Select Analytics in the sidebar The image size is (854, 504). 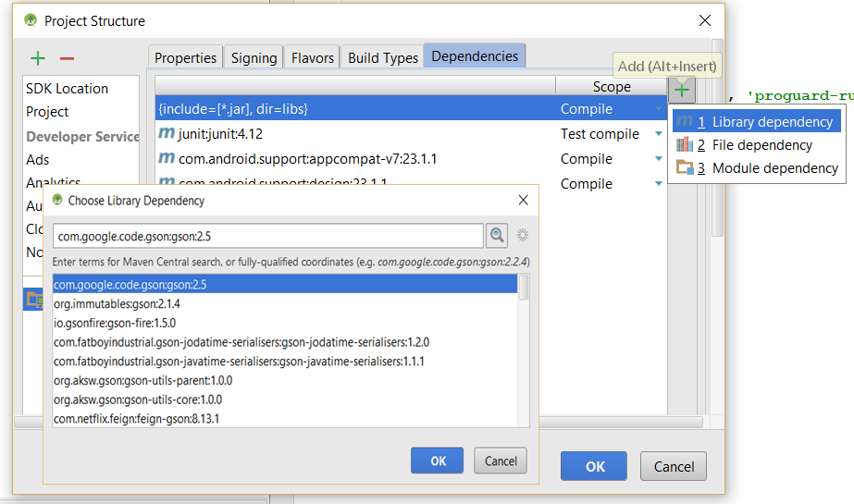(54, 181)
